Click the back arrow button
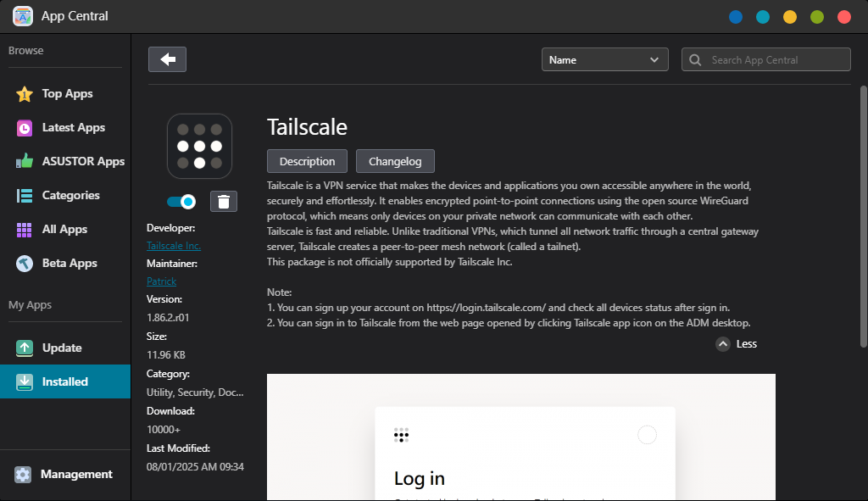 pyautogui.click(x=167, y=59)
